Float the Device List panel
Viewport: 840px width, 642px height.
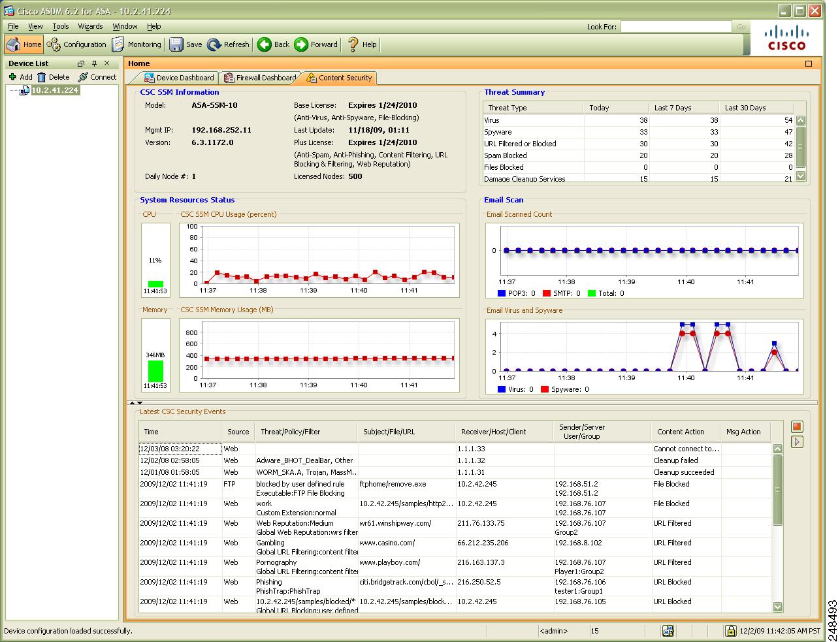(x=81, y=63)
